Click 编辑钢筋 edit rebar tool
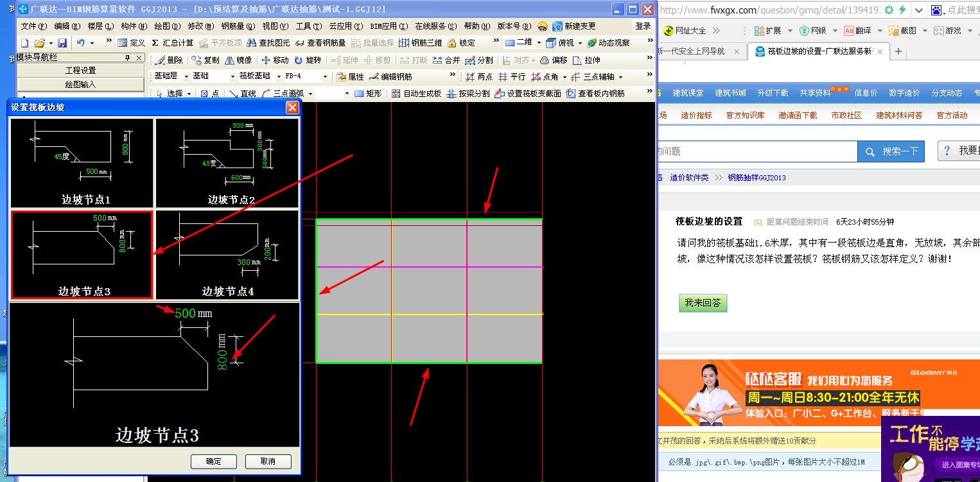This screenshot has width=980, height=482. 390,77
